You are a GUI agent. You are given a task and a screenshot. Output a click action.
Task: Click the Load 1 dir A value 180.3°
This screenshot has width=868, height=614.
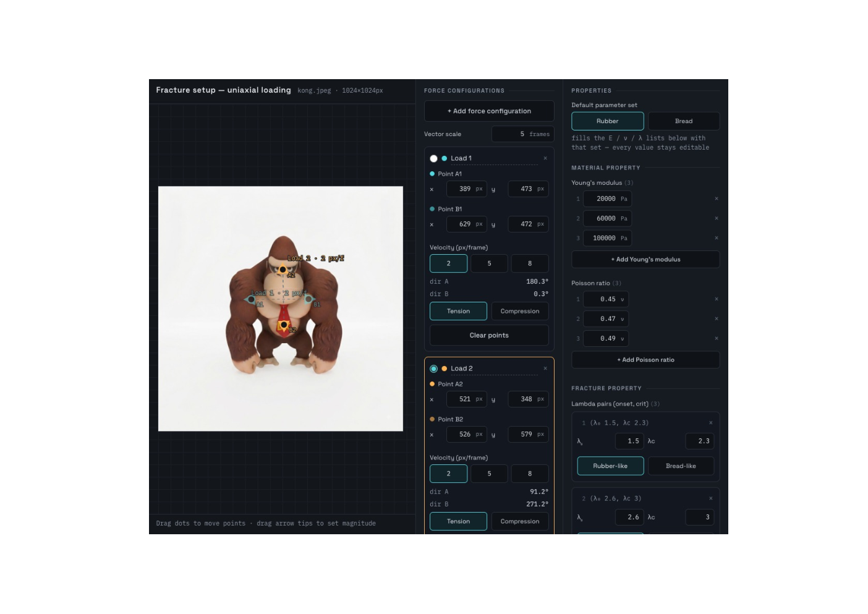537,281
